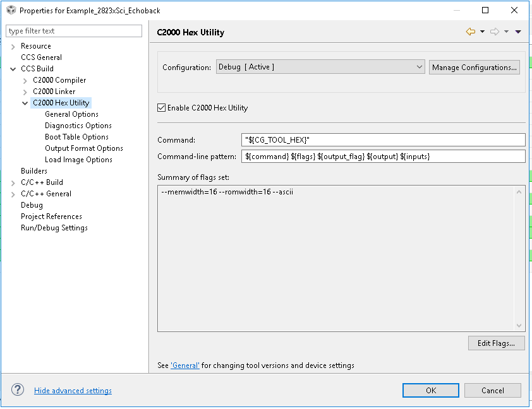Open Output Format Options page
Viewport: 532px width, 409px height.
[84, 148]
